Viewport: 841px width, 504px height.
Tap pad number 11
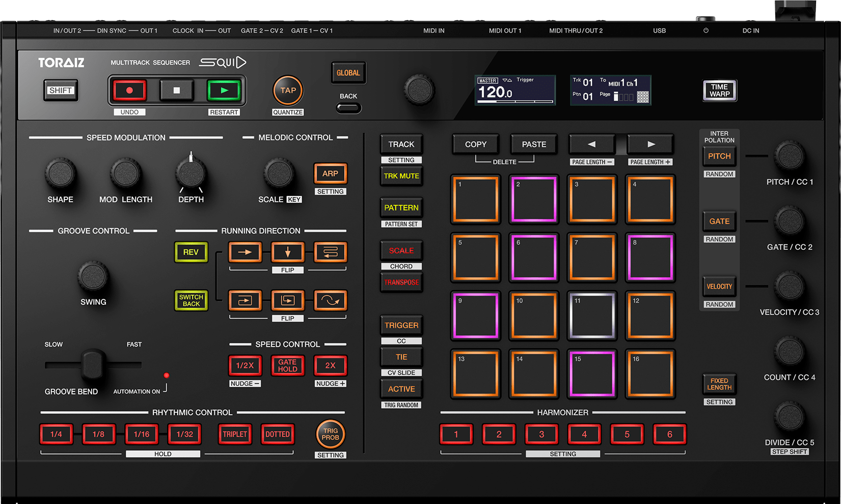click(592, 316)
